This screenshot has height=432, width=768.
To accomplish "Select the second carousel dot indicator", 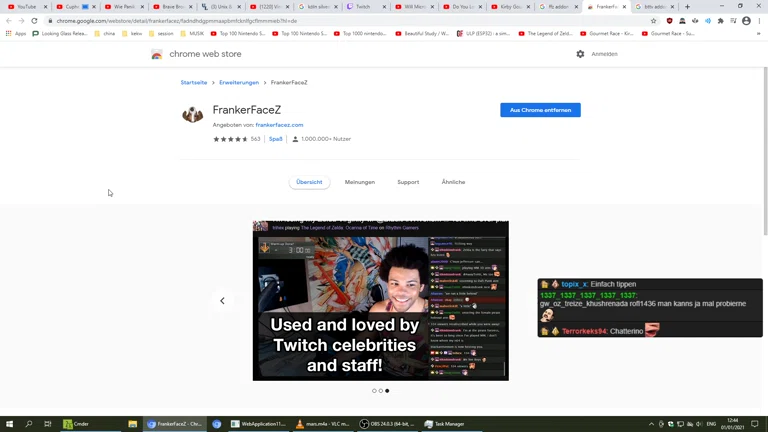I will tap(381, 391).
